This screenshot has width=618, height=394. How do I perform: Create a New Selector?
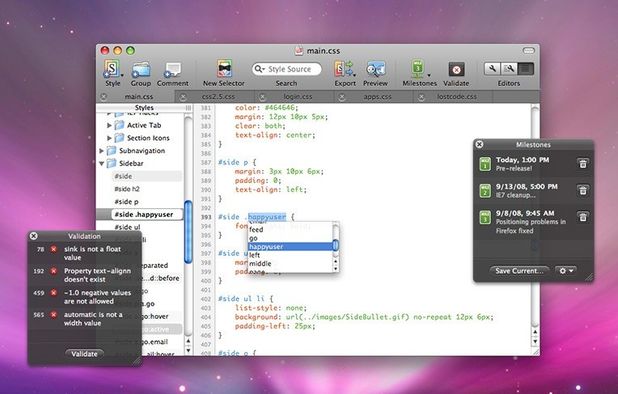tap(224, 69)
